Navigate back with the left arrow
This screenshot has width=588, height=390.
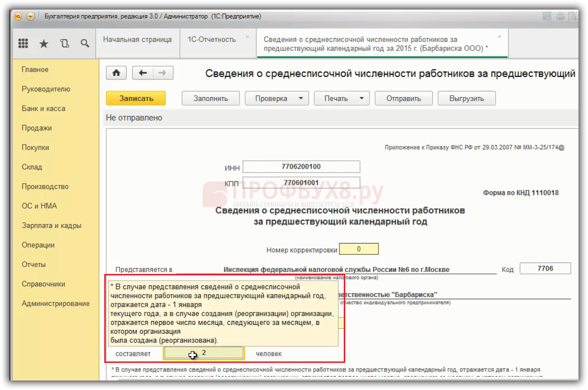click(x=142, y=73)
